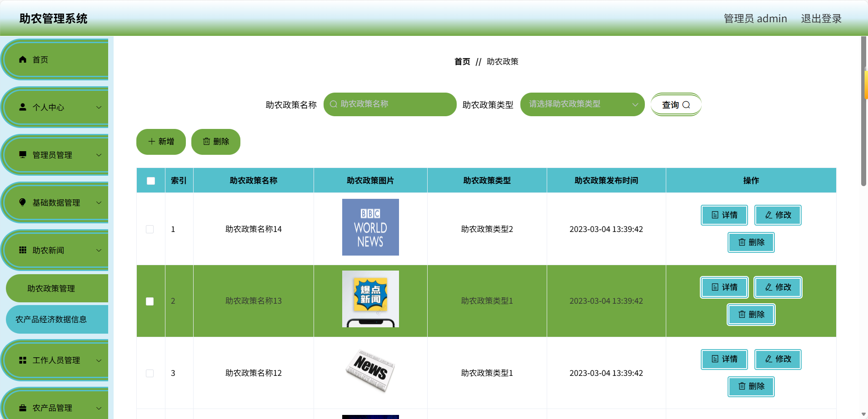Click the monitor icon for 管理员管理

point(23,155)
